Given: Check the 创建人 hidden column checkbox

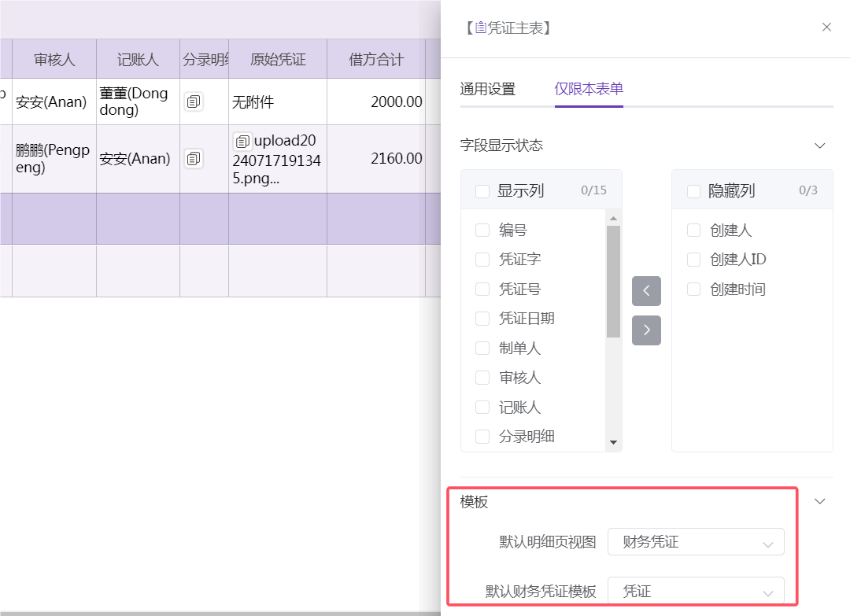Looking at the screenshot, I should pyautogui.click(x=694, y=231).
